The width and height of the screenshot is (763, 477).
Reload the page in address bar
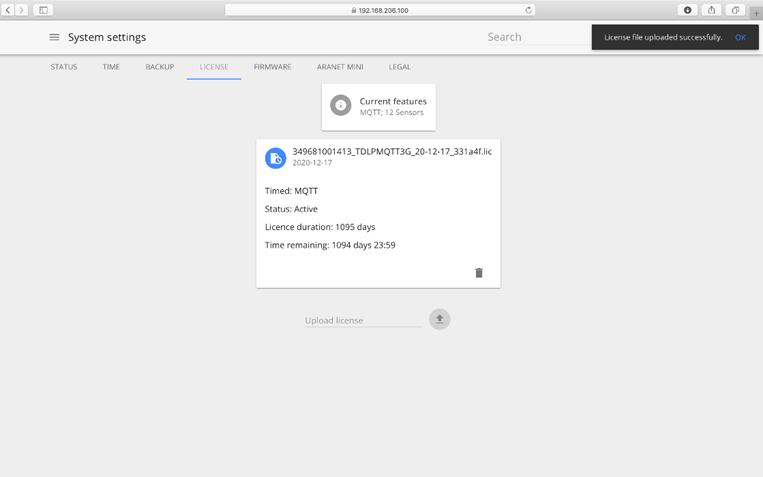click(528, 10)
